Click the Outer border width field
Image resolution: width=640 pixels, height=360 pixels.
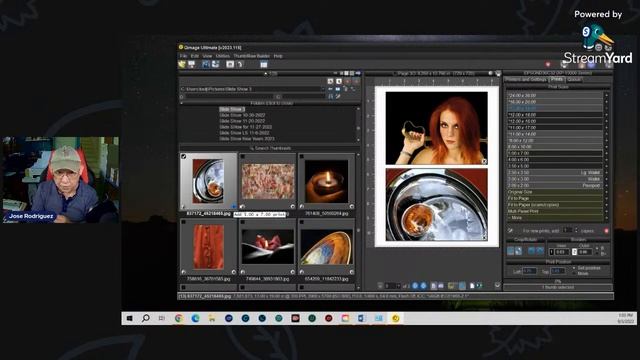pos(585,252)
